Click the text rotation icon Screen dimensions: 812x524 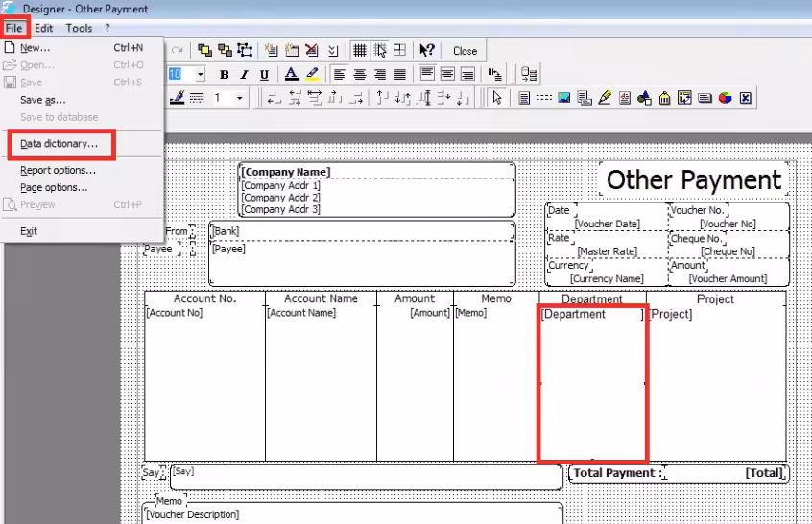[494, 74]
